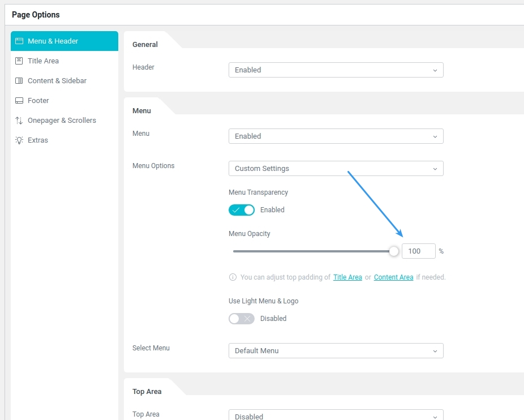Click the Menu & Header sidebar icon

click(19, 41)
